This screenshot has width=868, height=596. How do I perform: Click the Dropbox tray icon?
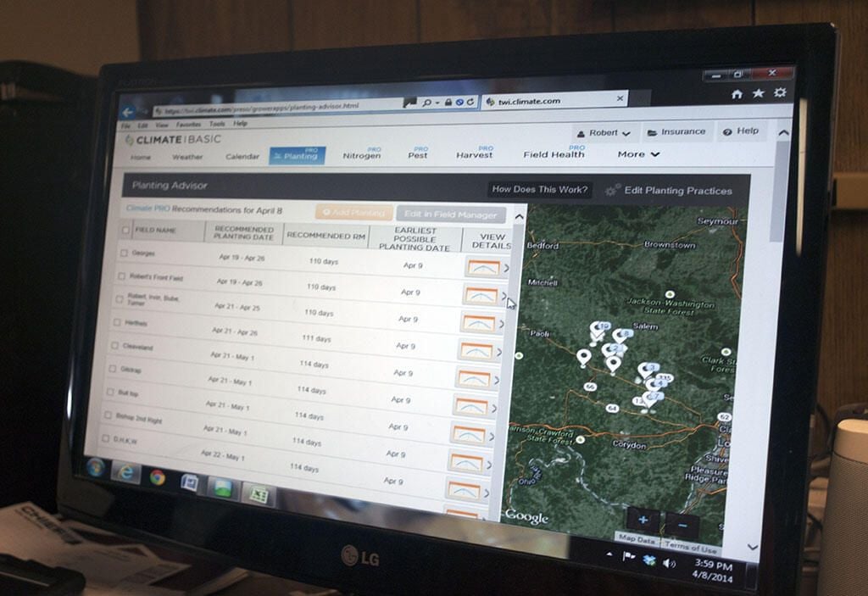[x=648, y=560]
